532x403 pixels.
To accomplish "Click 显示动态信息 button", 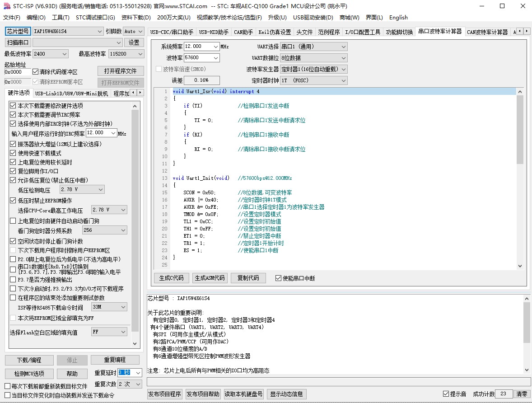I will (286, 394).
